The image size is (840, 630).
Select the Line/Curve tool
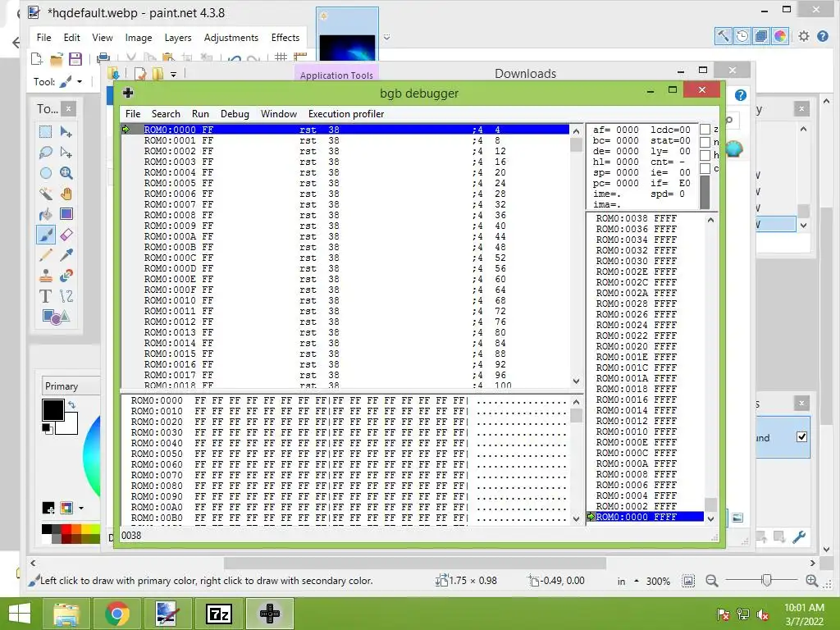pos(66,295)
